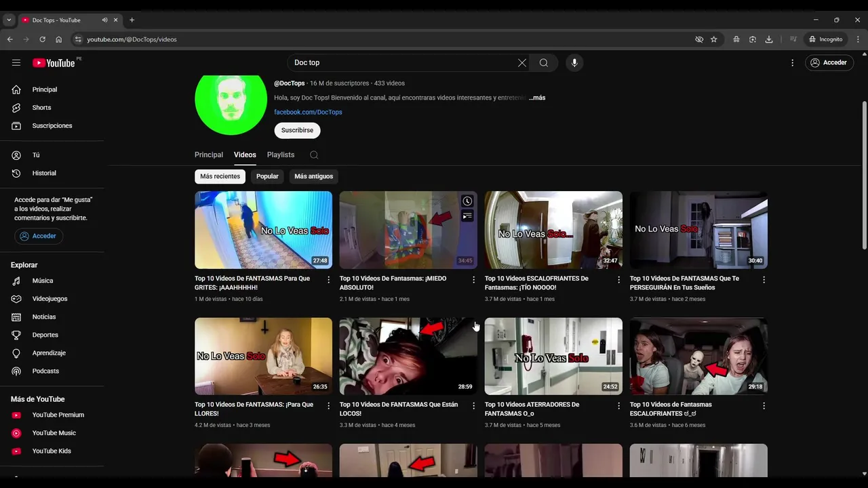Image resolution: width=868 pixels, height=488 pixels.
Task: Play Fantasmas ESCALOFRIANTES thumbnail 29:18
Action: [x=698, y=356]
